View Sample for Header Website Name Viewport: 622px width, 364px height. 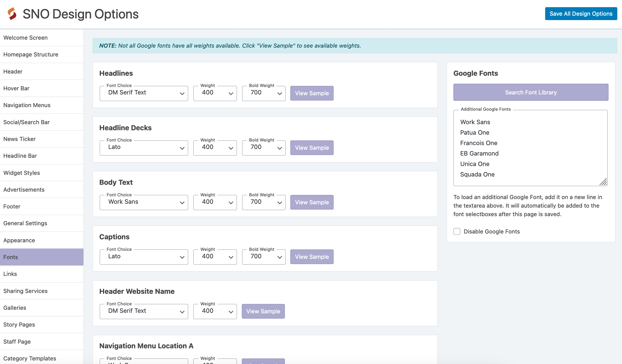click(x=263, y=311)
